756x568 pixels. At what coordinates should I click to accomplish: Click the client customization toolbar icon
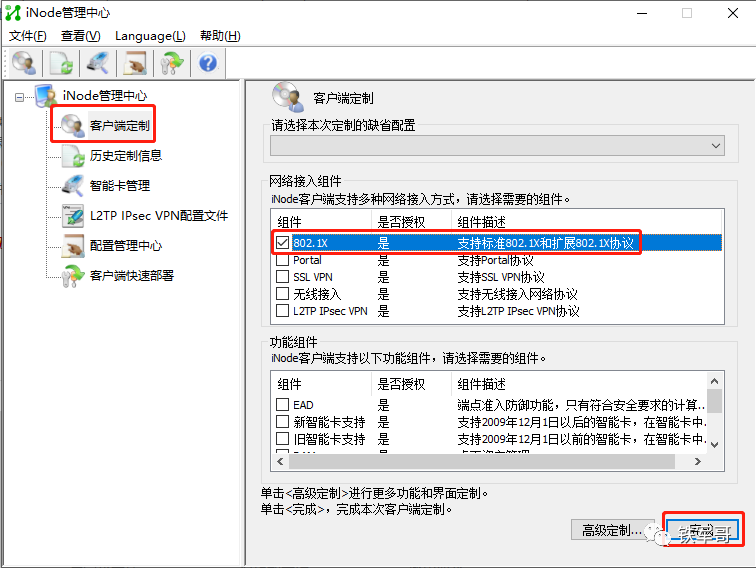click(25, 63)
